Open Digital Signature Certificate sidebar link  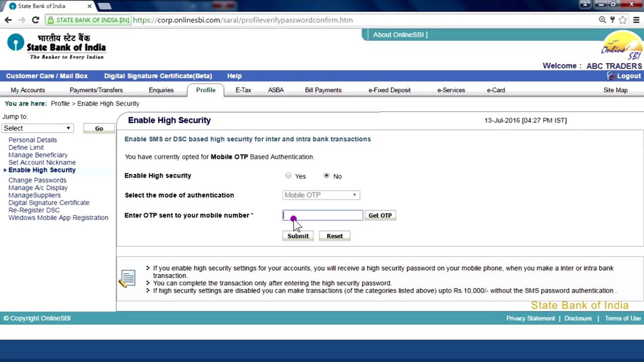click(49, 203)
